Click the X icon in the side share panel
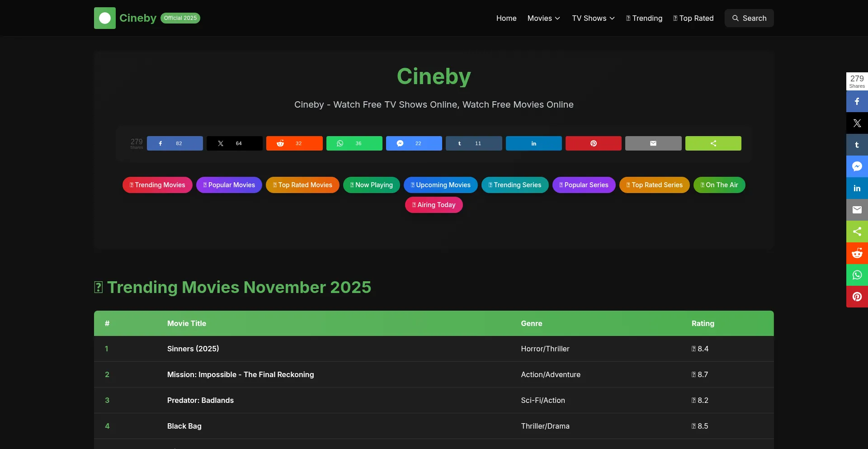This screenshot has height=449, width=868. point(857,123)
